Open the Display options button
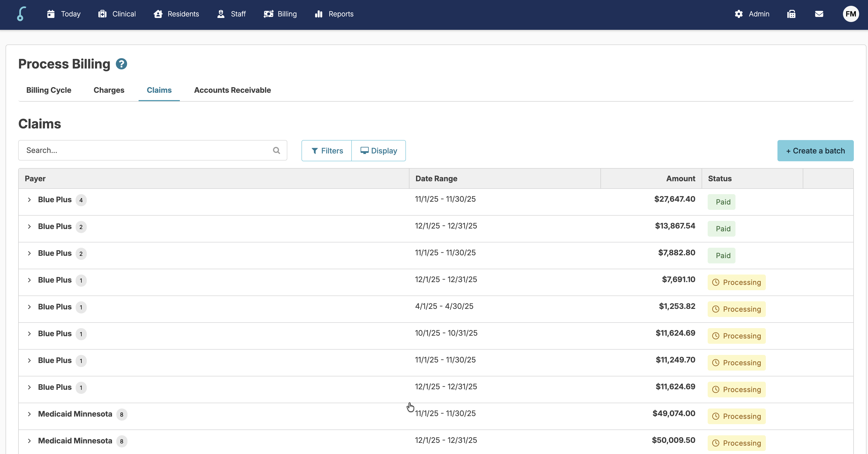This screenshot has width=868, height=454. coord(378,151)
